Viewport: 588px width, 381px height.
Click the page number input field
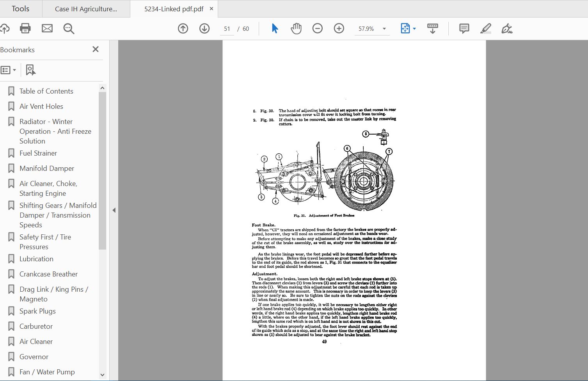tap(227, 29)
